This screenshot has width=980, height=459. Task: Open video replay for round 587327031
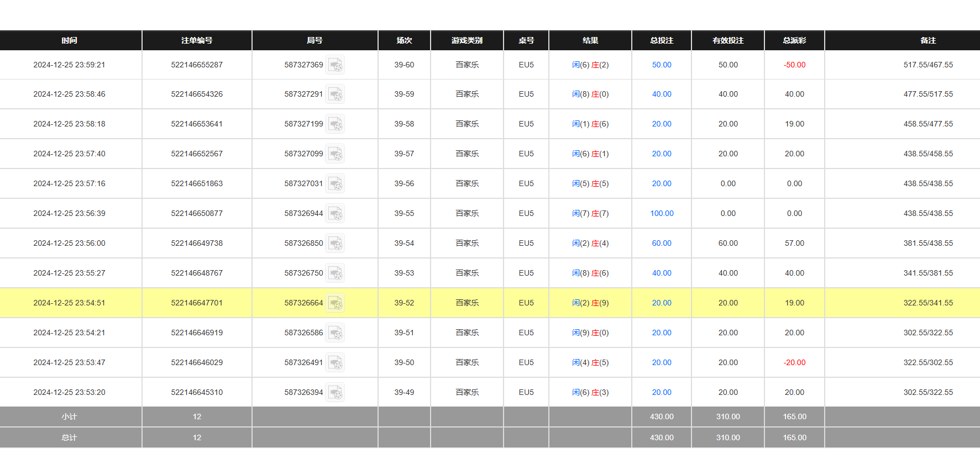[x=335, y=184]
